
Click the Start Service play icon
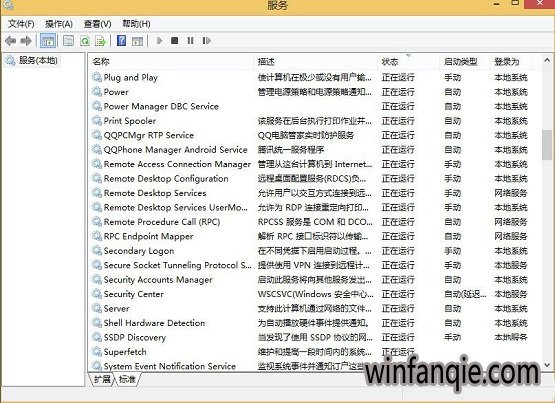pyautogui.click(x=159, y=41)
